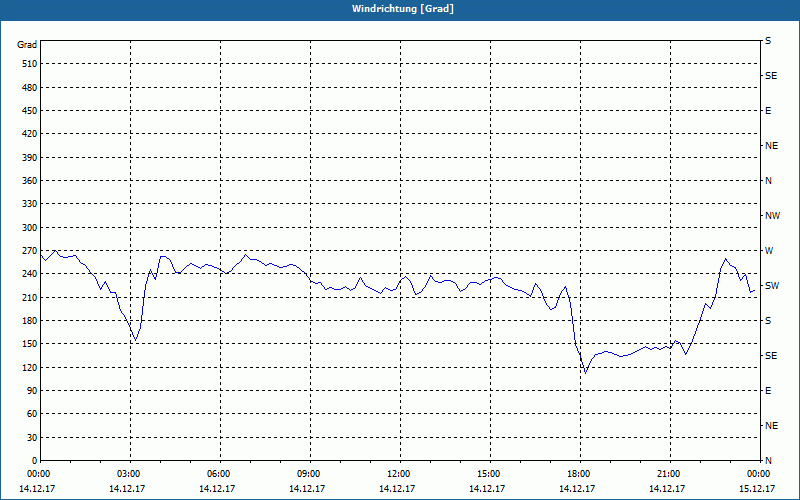Click the 210 degree axis label
The image size is (800, 500).
[30, 297]
